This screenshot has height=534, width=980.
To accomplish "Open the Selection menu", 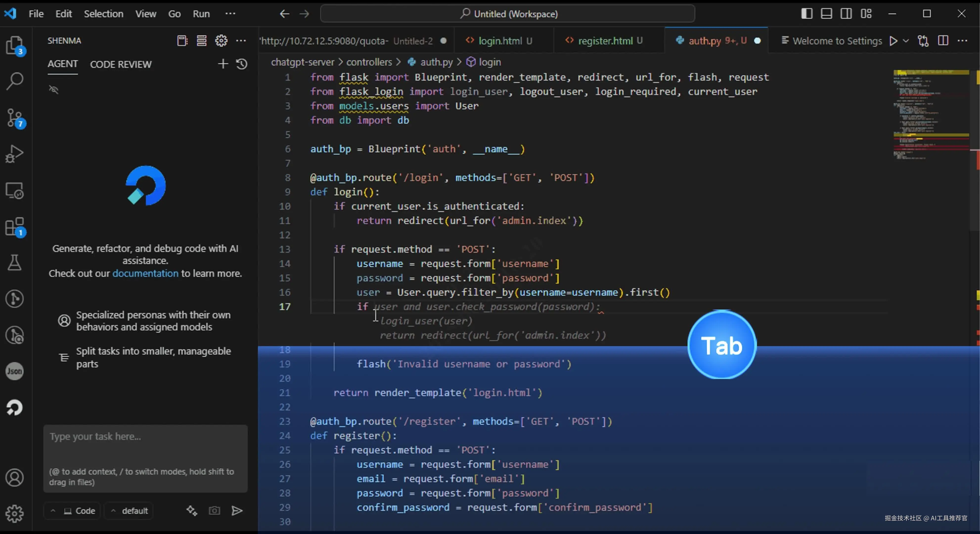I will click(104, 14).
